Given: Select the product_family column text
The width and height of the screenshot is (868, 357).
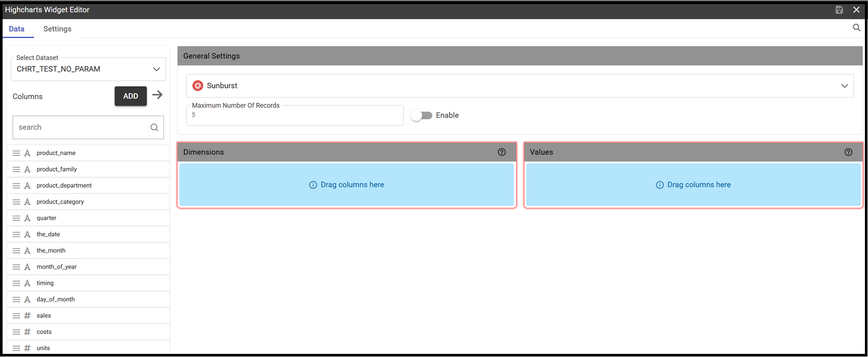Looking at the screenshot, I should click(57, 169).
